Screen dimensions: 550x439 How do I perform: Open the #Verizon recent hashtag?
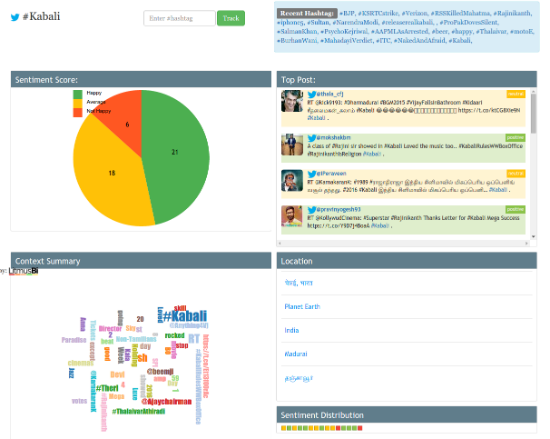coord(415,13)
